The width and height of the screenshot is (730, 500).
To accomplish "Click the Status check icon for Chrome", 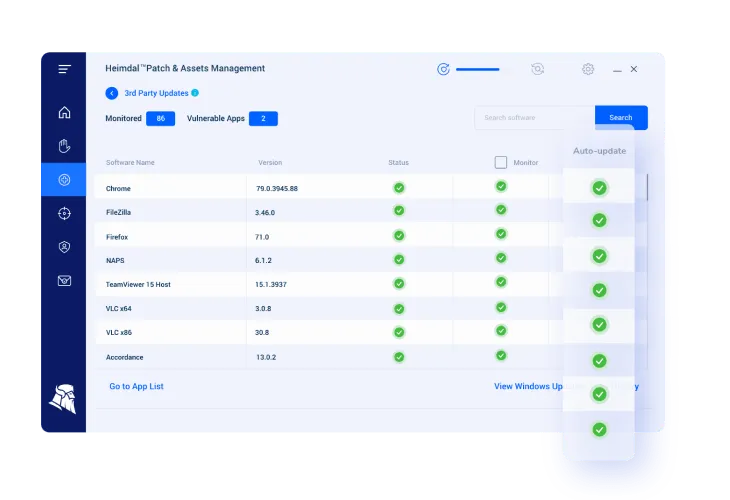I will click(x=399, y=188).
